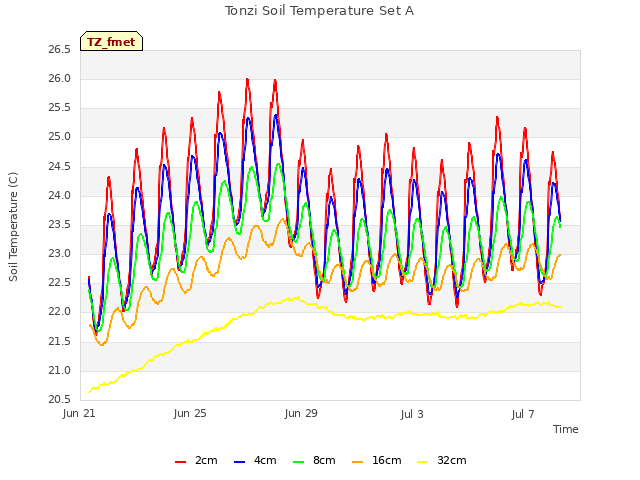The width and height of the screenshot is (640, 480).
Task: Click the chart title Tonzi Soil Temperature Set A
Action: pos(320,11)
